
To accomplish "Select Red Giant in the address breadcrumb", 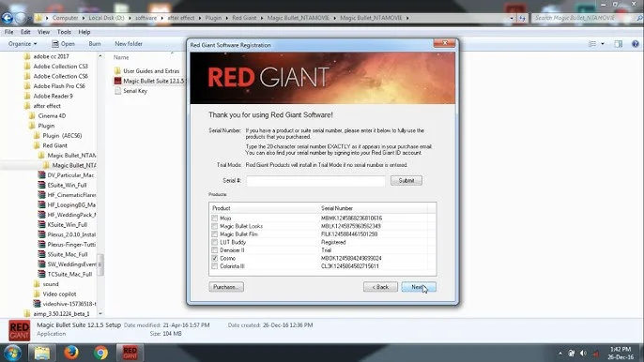I will click(244, 18).
